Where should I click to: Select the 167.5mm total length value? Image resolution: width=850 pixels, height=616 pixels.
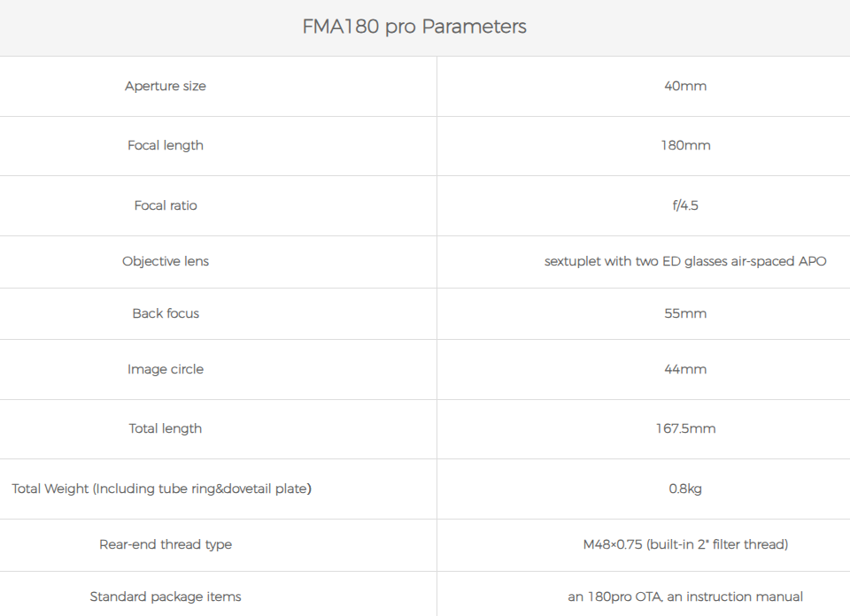coord(685,428)
